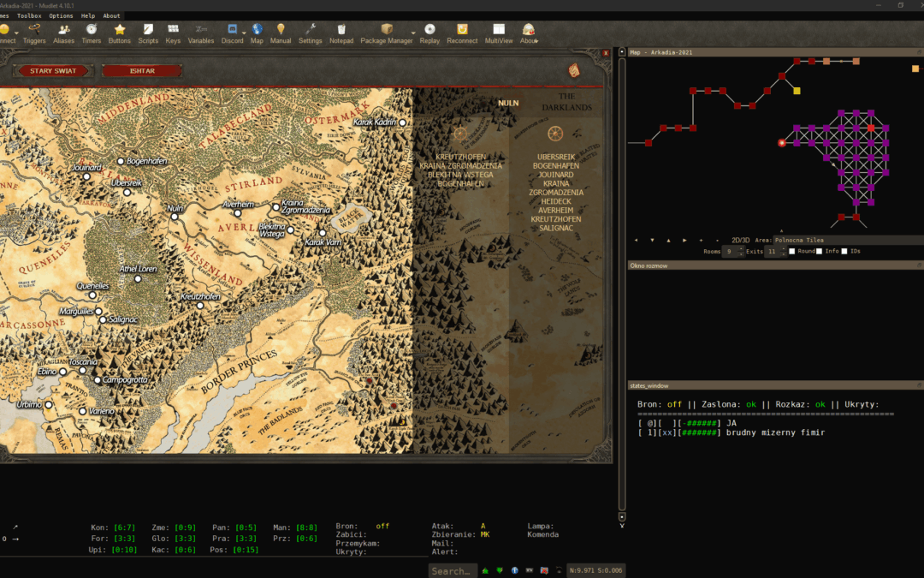Open the Connect dropdown arrow
924x578 pixels.
(17, 33)
